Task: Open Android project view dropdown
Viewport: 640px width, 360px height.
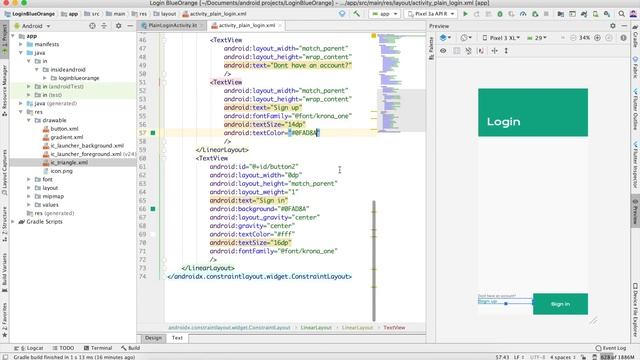Action: [33, 26]
